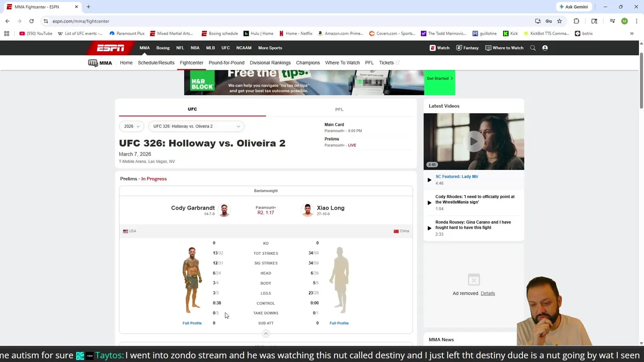Viewport: 644px width, 362px height.
Task: Click the Watch link in ESPN header
Action: coord(439,48)
